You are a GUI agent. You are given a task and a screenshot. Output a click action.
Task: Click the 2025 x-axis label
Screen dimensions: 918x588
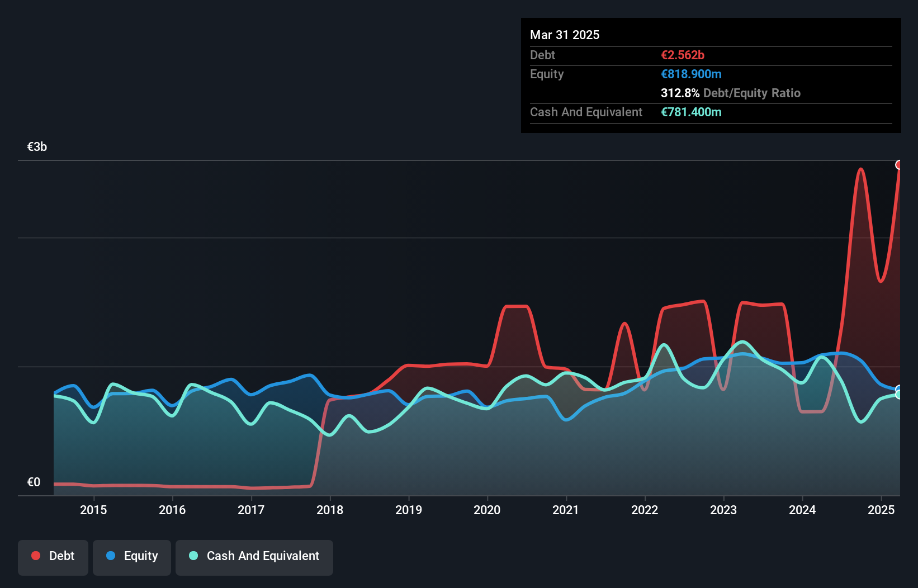[881, 510]
